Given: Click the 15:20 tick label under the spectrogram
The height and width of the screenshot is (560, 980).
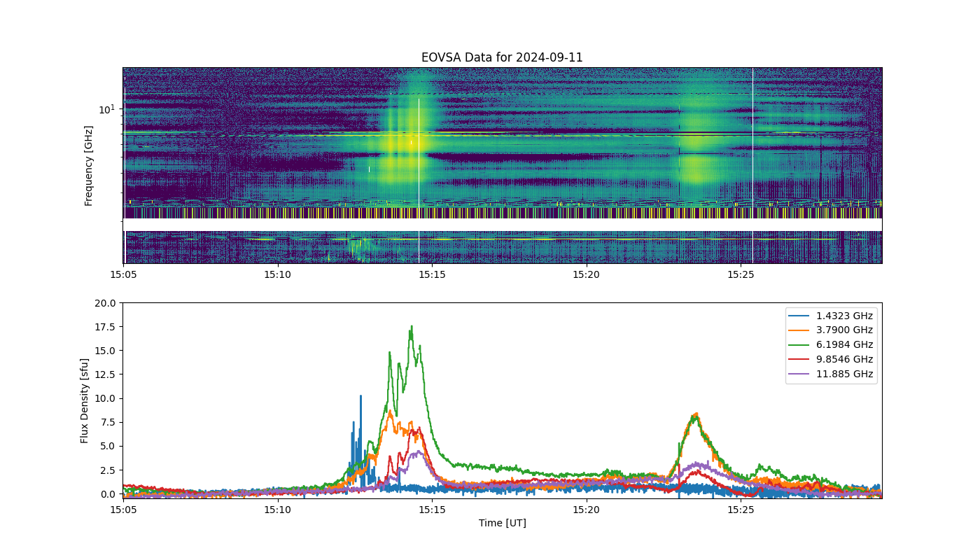Looking at the screenshot, I should click(x=587, y=274).
